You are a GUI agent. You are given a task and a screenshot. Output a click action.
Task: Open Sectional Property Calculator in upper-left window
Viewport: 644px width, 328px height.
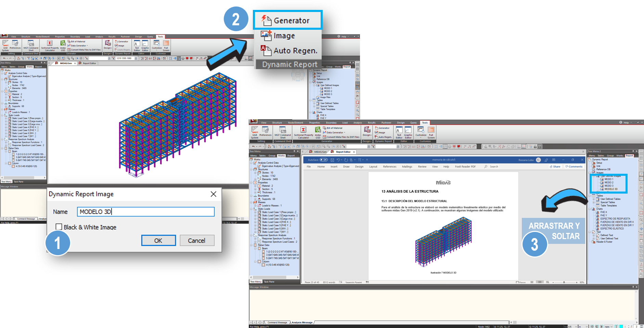coord(50,46)
